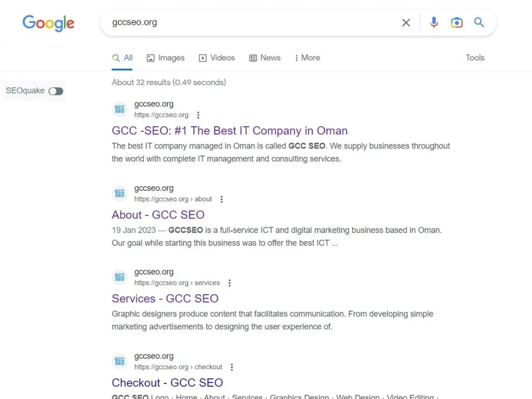Open "GCC -SEO: #1 The Best IT Company in Oman"
This screenshot has width=532, height=399.
(230, 131)
